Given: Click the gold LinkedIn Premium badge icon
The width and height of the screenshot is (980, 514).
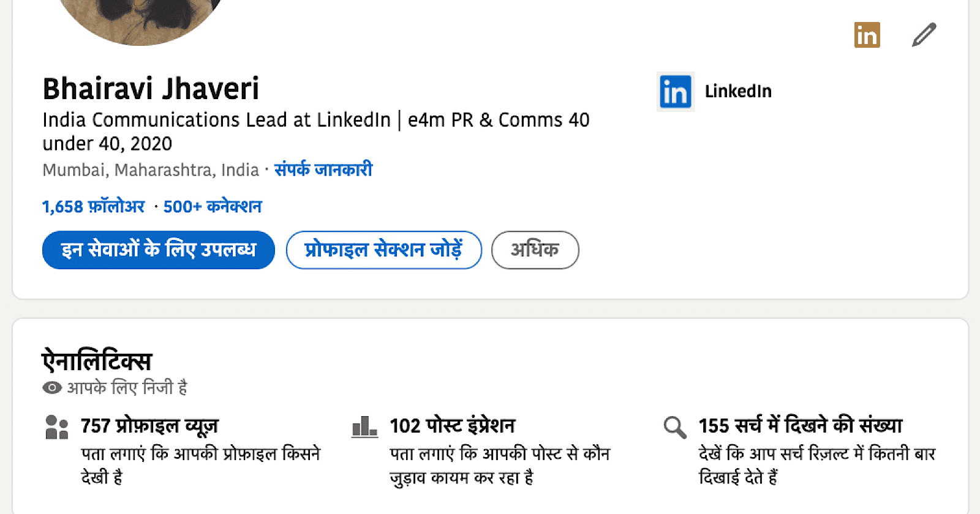Looking at the screenshot, I should pyautogui.click(x=867, y=35).
